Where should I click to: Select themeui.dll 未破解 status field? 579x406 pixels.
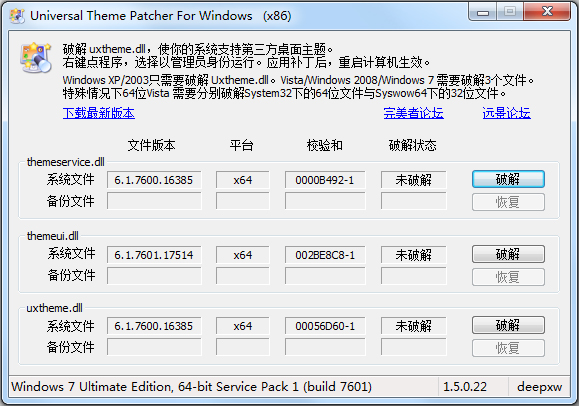pos(414,255)
